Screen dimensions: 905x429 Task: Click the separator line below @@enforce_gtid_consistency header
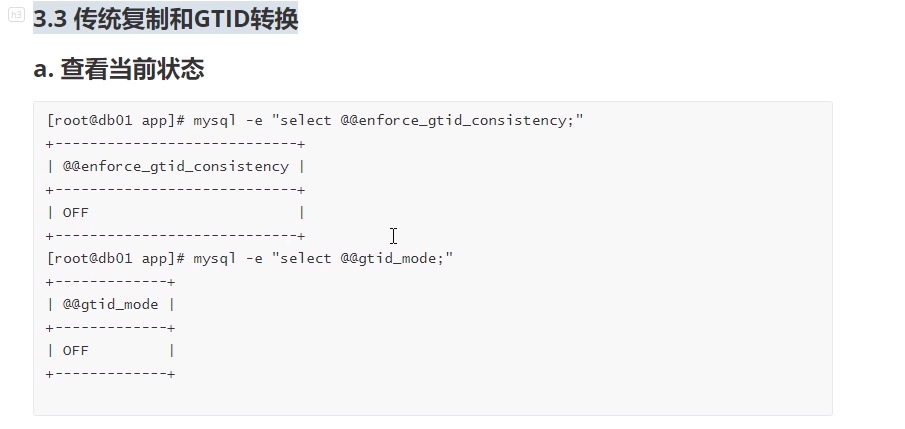coord(175,189)
